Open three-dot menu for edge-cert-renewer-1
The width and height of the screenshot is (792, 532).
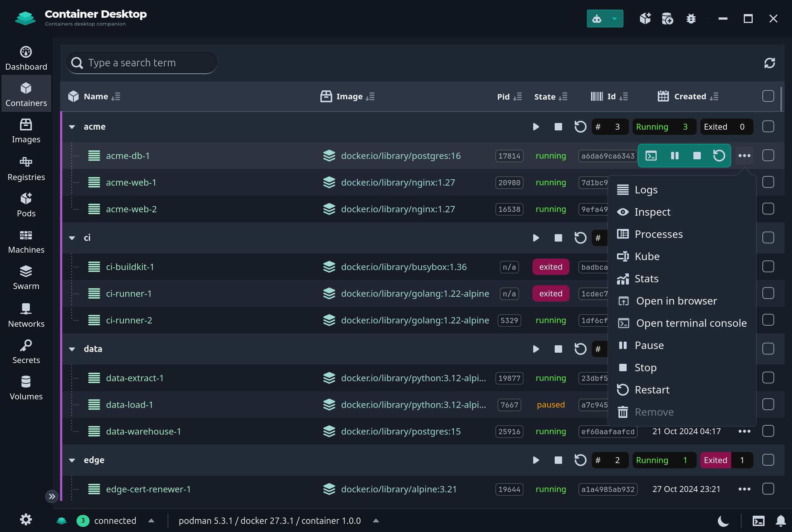745,489
